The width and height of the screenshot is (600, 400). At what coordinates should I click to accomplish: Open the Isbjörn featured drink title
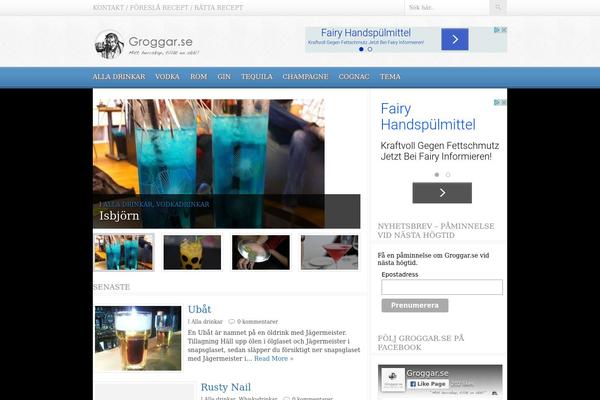click(119, 216)
